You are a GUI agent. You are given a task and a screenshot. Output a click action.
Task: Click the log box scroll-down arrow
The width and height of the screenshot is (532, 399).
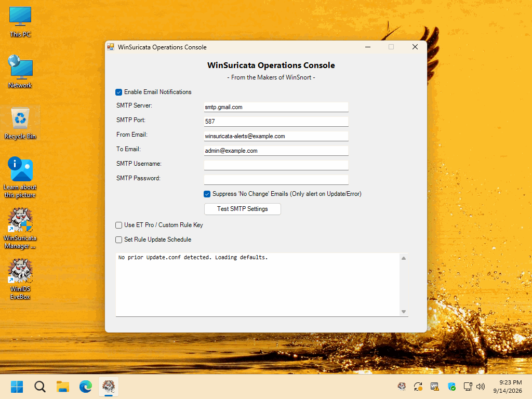[x=404, y=312]
